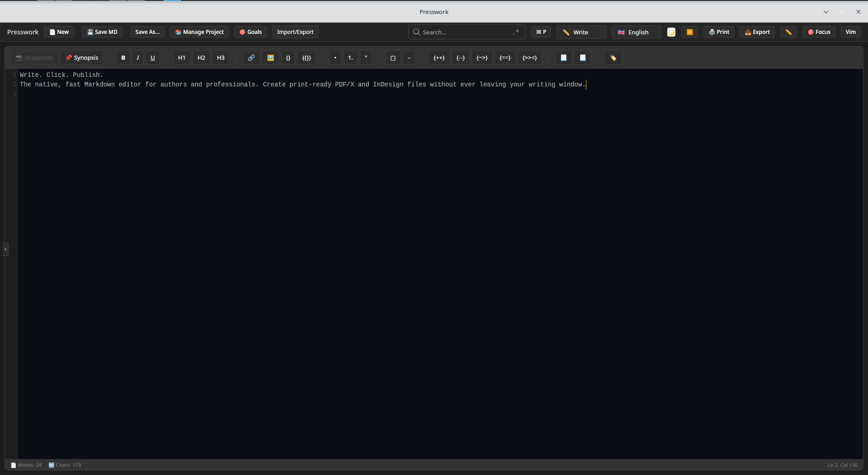Viewport: 868px width, 475px height.
Task: Open the tag label tool
Action: (x=613, y=57)
